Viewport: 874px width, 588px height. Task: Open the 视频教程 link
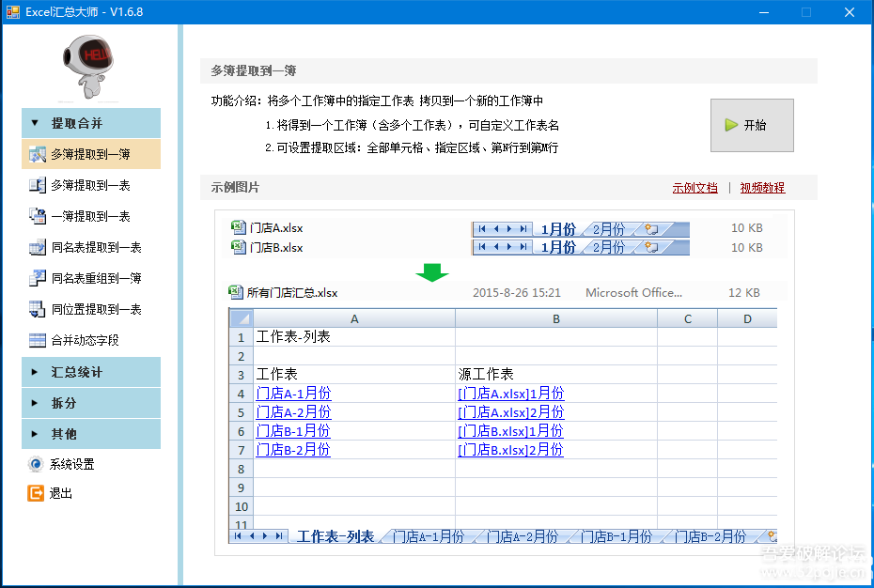(762, 188)
